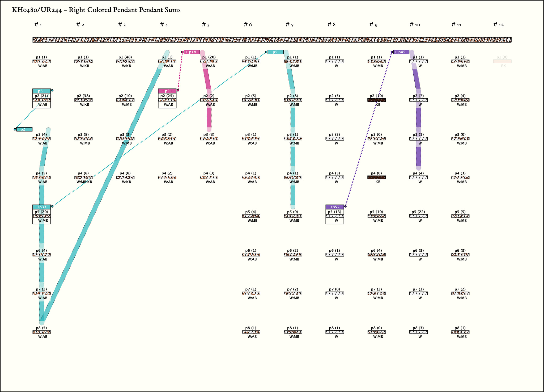The height and width of the screenshot is (392, 544).
Task: Click the teal p3 header tag
Action: click(x=41, y=91)
